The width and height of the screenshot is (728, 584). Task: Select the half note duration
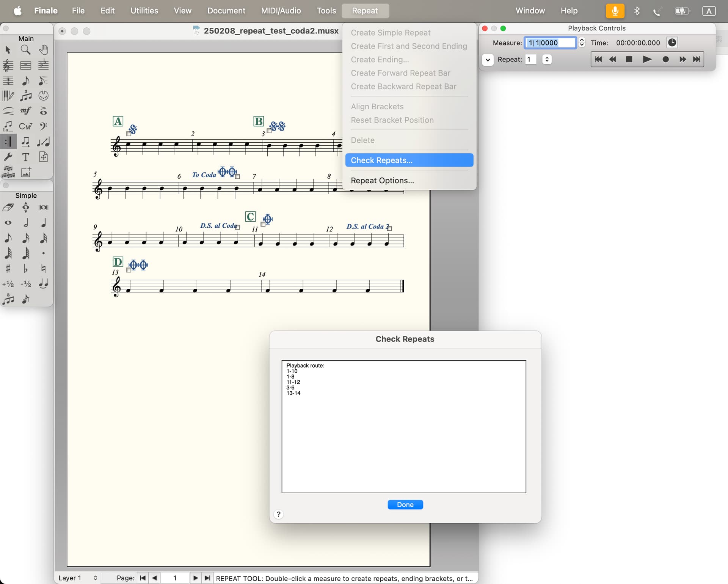pyautogui.click(x=25, y=223)
